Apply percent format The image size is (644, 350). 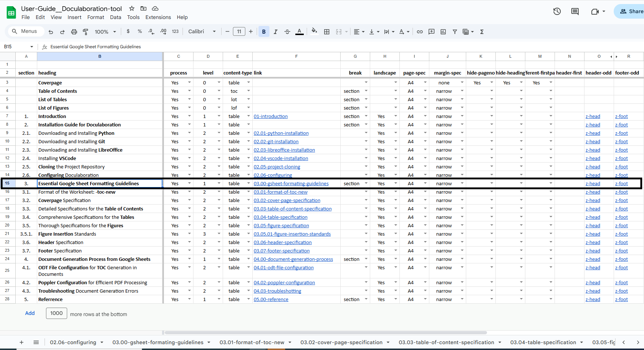pyautogui.click(x=140, y=31)
